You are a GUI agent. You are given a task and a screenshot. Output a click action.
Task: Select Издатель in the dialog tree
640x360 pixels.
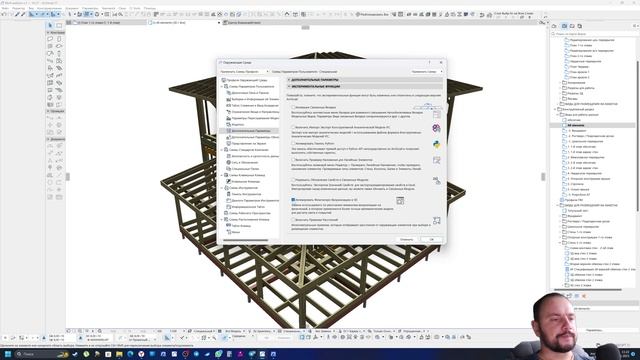[238, 124]
